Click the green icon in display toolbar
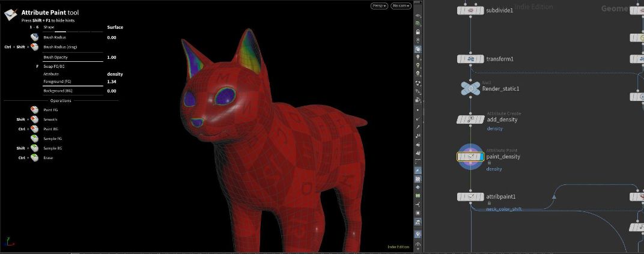 418,23
